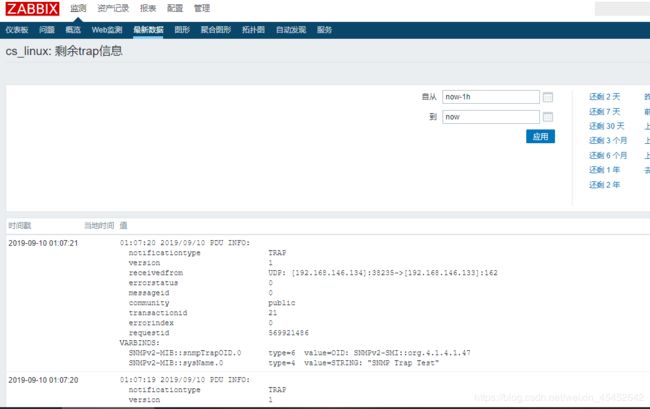650x409 pixels.
Task: Click the snmpTrapOID.0 varbind line
Action: pyautogui.click(x=299, y=353)
